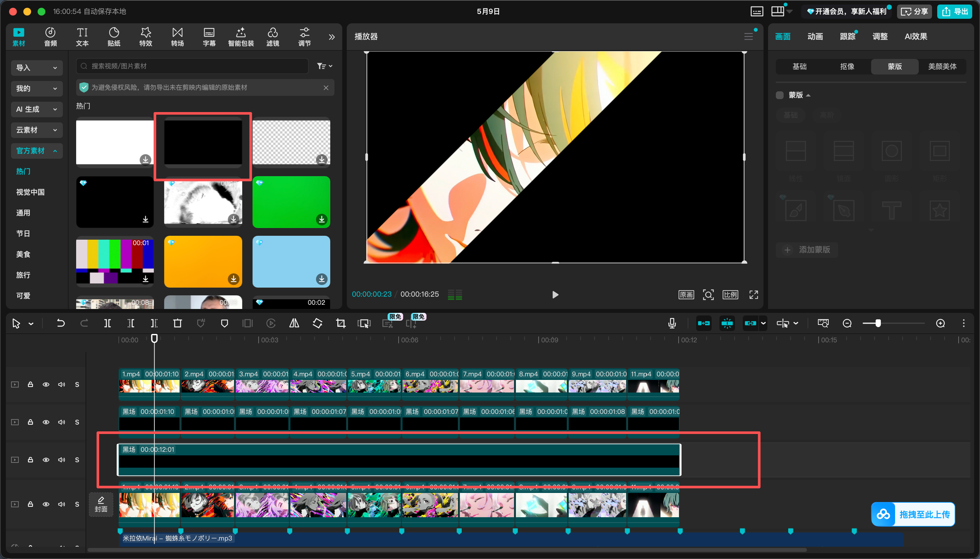This screenshot has height=559, width=980.
Task: Expand the AI 生成 section
Action: point(37,109)
